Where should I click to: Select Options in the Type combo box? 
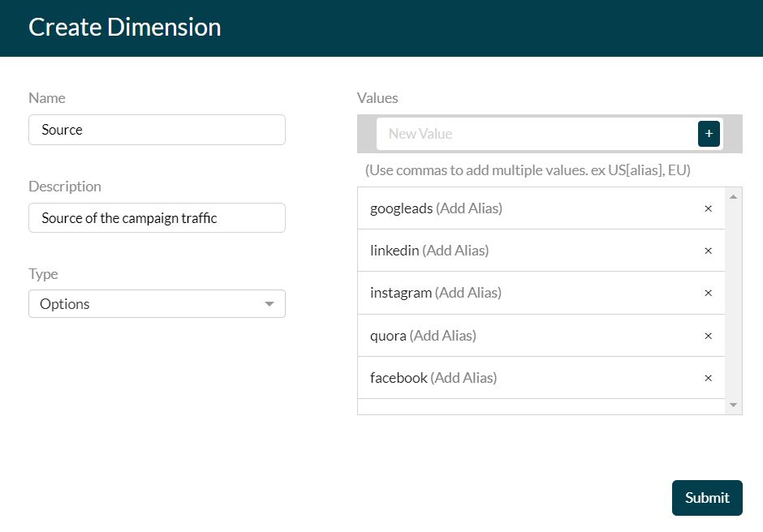[x=157, y=303]
